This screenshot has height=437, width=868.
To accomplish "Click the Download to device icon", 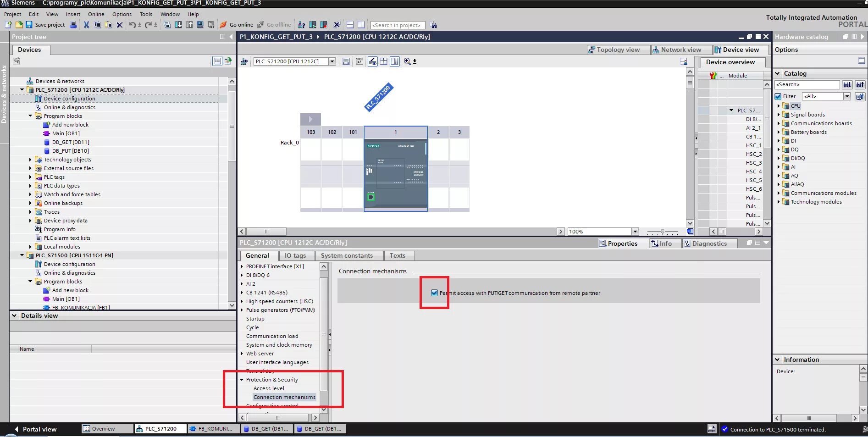I will coord(178,25).
